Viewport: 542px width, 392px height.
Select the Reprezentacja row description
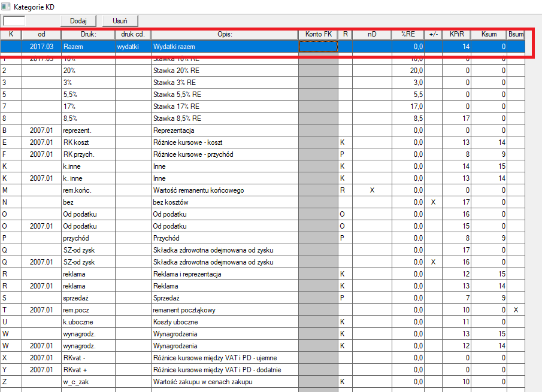click(x=225, y=130)
